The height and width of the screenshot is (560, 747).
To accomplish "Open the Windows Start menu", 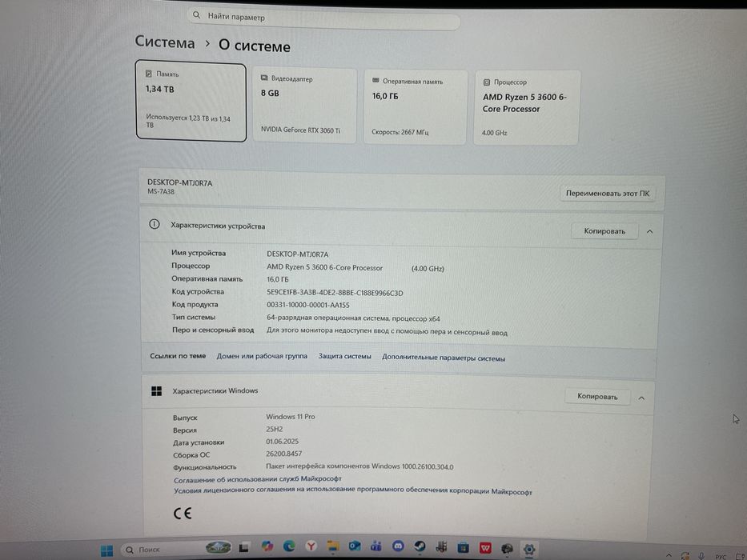I will [x=107, y=550].
